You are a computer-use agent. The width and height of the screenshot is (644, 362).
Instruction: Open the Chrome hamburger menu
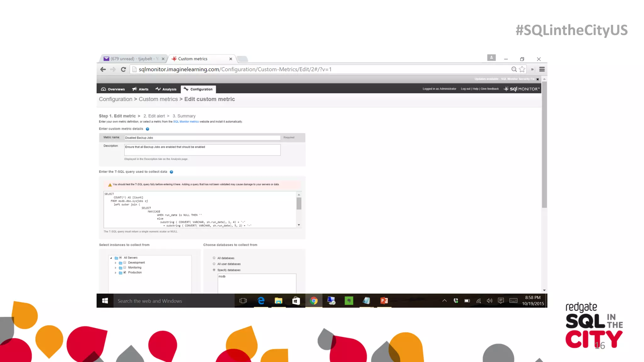pyautogui.click(x=542, y=69)
